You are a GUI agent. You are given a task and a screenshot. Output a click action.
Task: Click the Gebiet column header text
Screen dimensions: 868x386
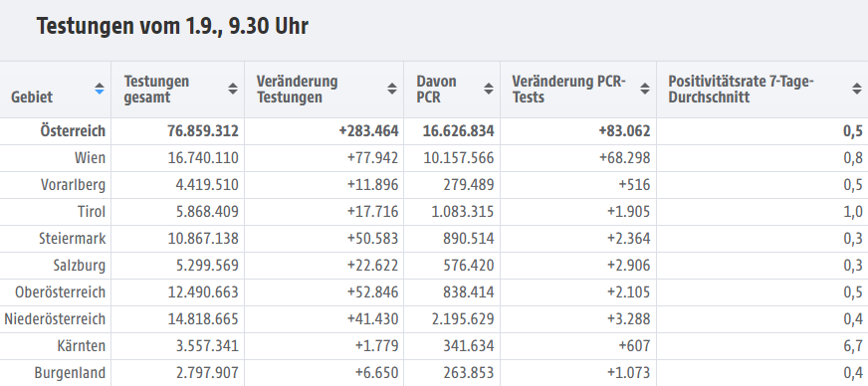[x=32, y=96]
